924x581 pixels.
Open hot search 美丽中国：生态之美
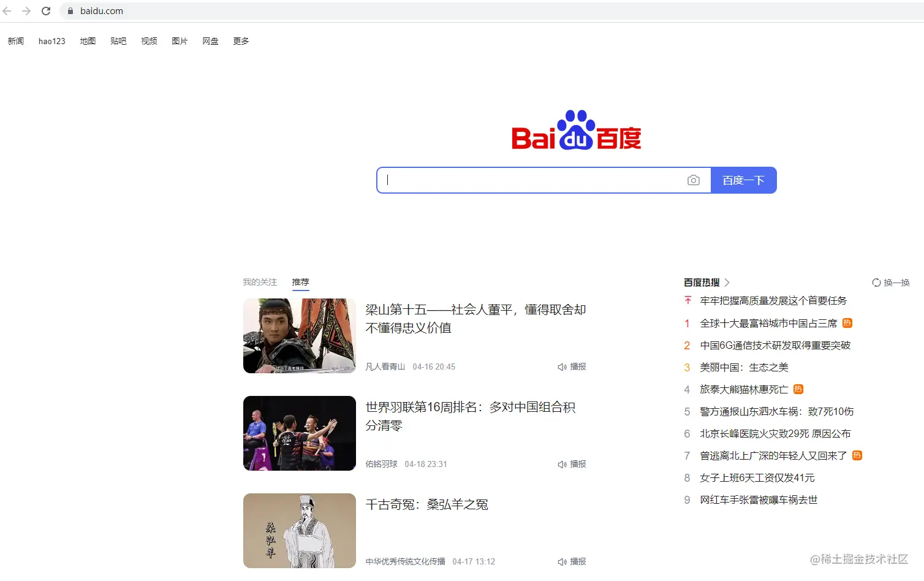744,367
